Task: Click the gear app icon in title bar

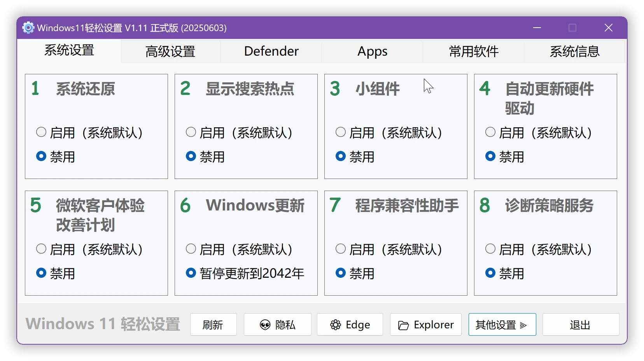Action: click(28, 28)
